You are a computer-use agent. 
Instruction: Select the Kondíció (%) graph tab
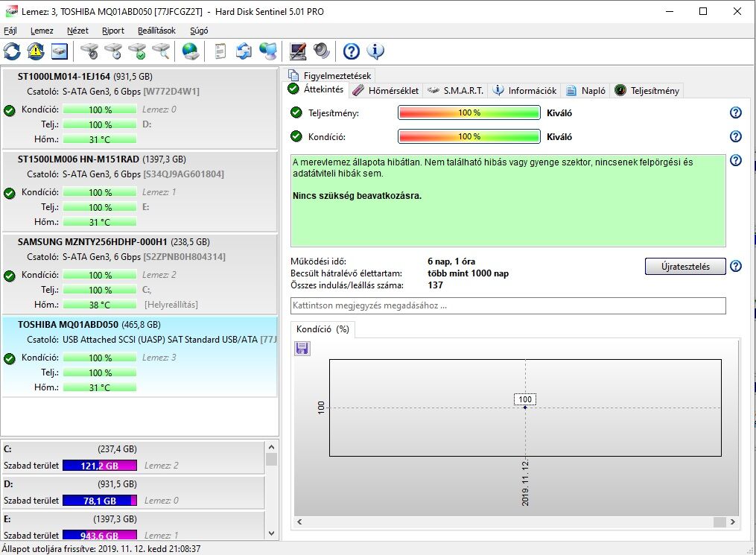click(323, 329)
